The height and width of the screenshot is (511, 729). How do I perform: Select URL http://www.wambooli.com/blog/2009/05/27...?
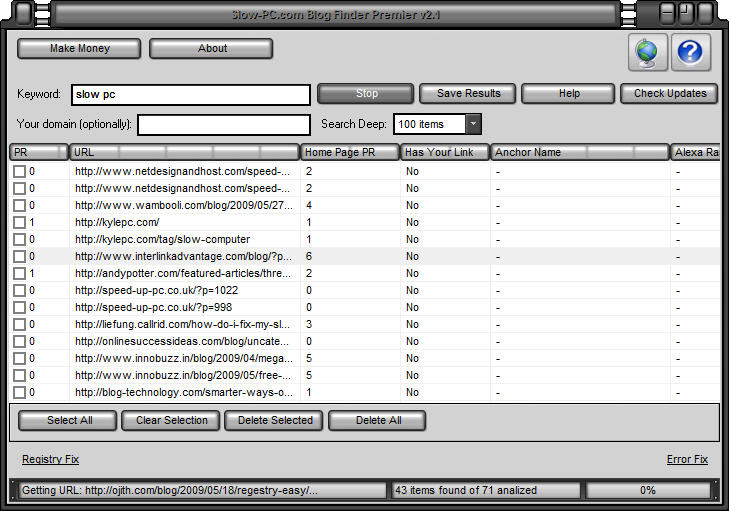(184, 206)
